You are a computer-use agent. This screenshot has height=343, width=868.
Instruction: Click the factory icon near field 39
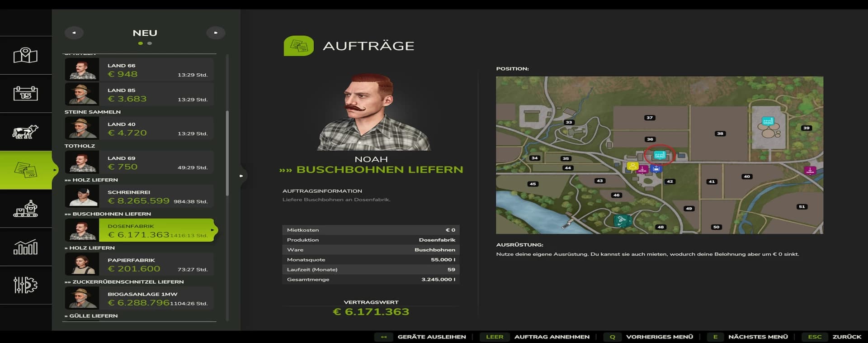768,121
